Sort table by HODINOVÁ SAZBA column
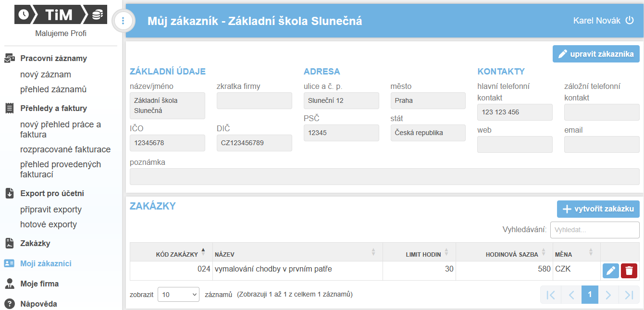 pyautogui.click(x=511, y=254)
